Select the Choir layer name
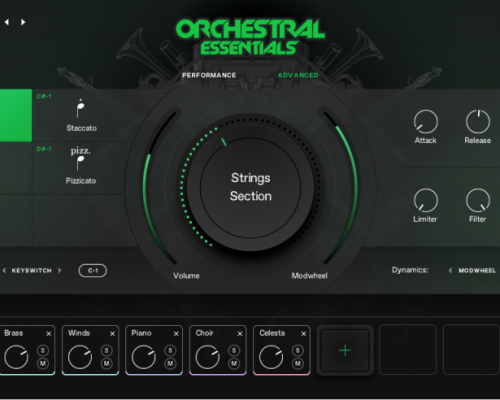500x400 pixels. pyautogui.click(x=204, y=333)
